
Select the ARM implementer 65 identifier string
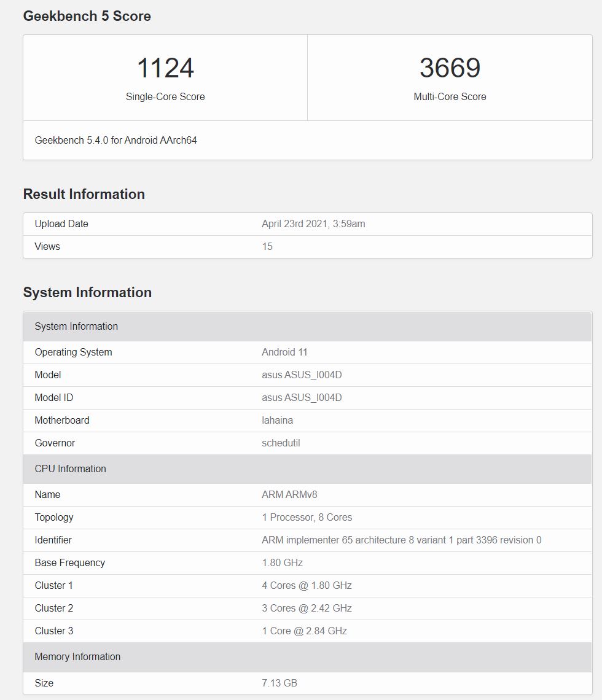coord(402,540)
